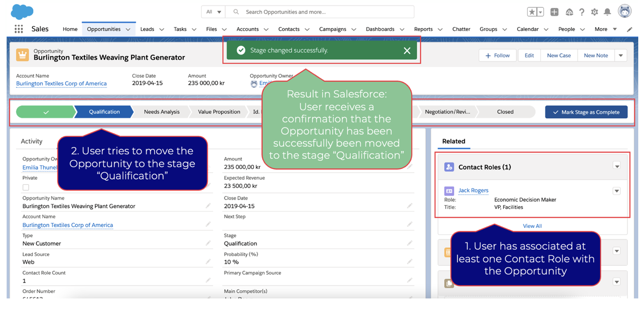Click the Opportunity crown icon
The image size is (644, 314).
point(23,55)
